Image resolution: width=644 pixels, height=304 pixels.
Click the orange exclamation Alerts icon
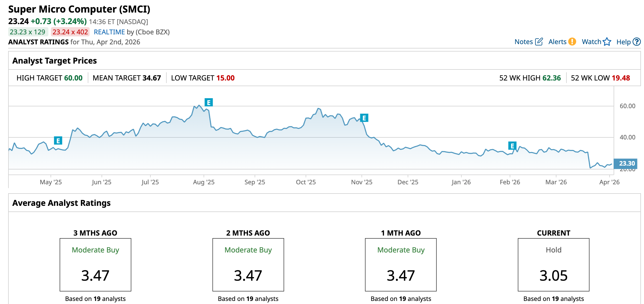tap(572, 42)
